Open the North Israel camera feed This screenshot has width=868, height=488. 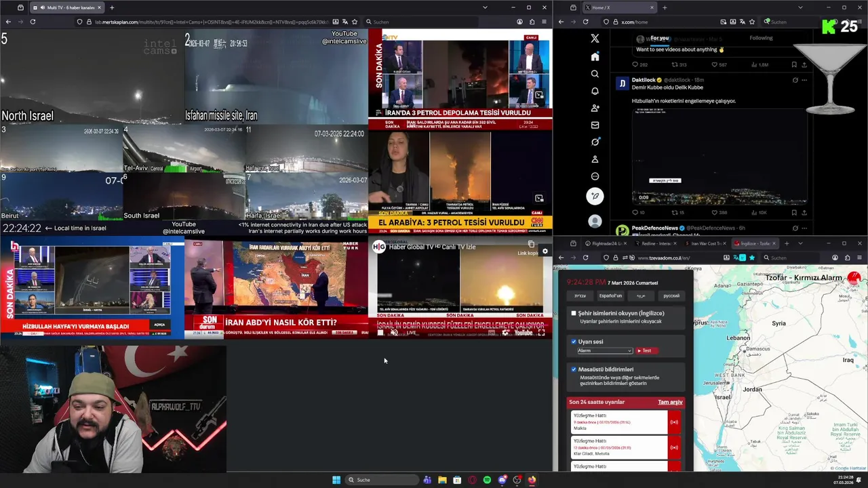click(x=92, y=77)
